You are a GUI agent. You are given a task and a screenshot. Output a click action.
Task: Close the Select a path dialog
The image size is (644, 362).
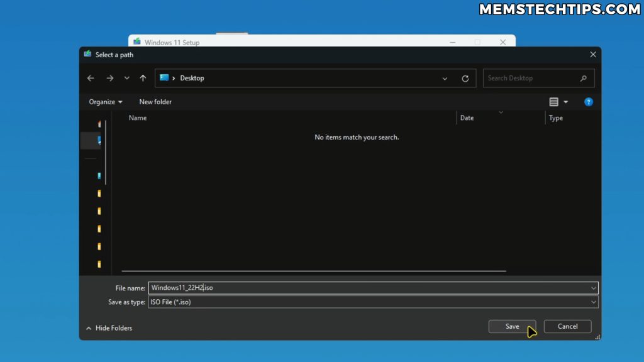(592, 55)
